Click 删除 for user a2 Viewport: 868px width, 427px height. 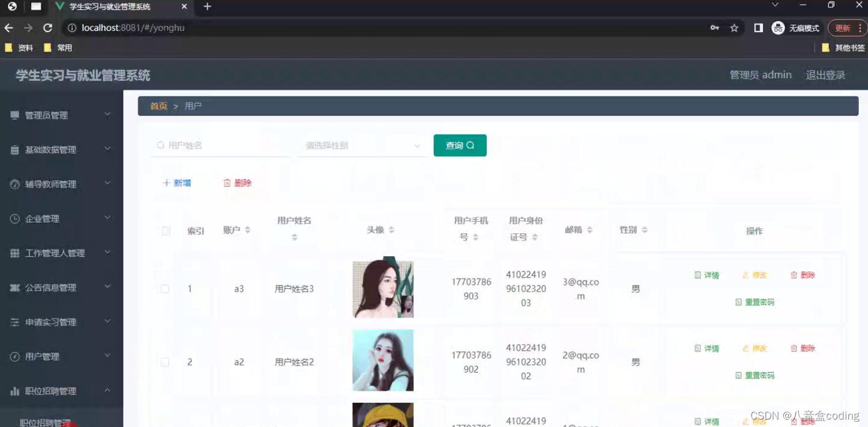(803, 348)
